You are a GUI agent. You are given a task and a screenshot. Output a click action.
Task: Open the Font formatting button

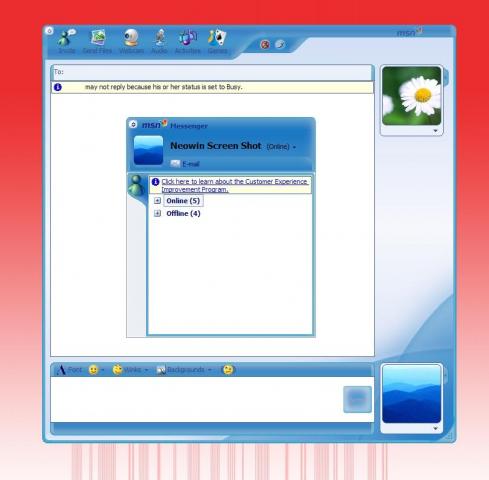69,370
